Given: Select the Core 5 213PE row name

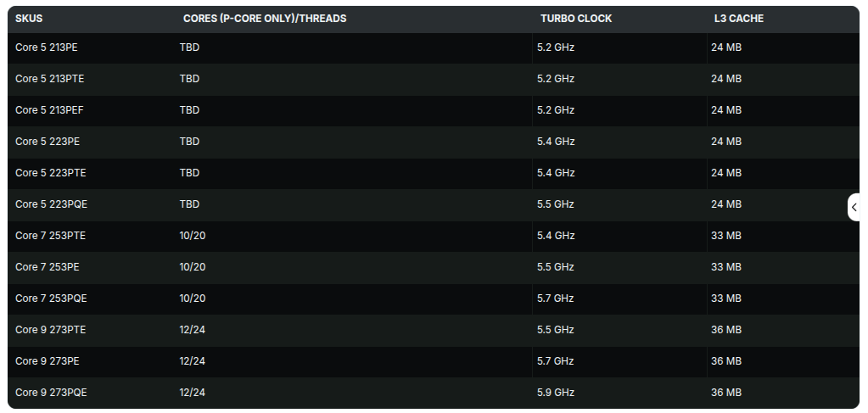Looking at the screenshot, I should [x=47, y=47].
